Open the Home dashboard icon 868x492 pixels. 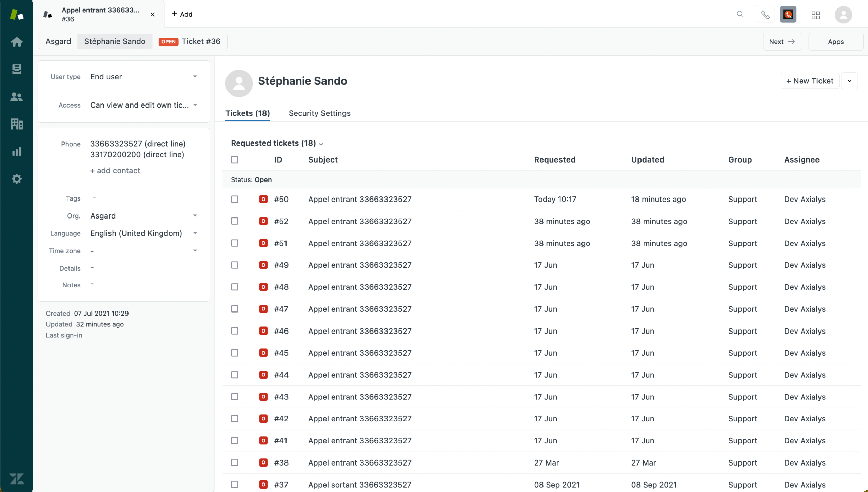point(17,42)
